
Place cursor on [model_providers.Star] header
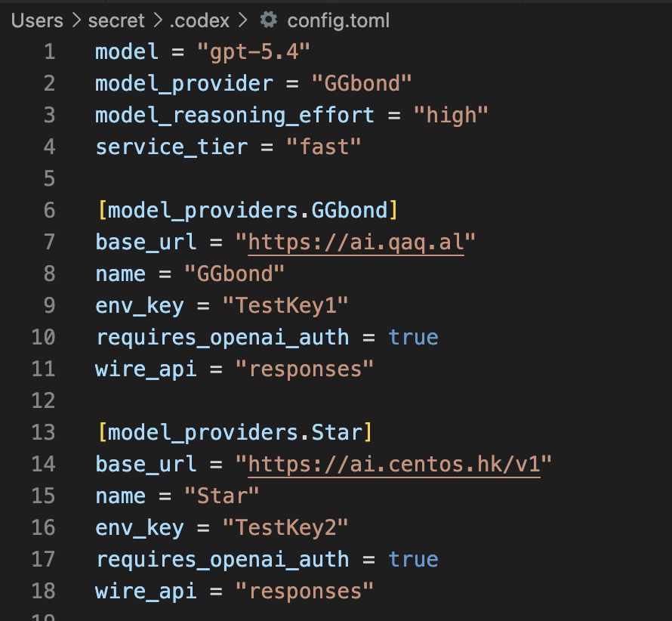click(235, 433)
